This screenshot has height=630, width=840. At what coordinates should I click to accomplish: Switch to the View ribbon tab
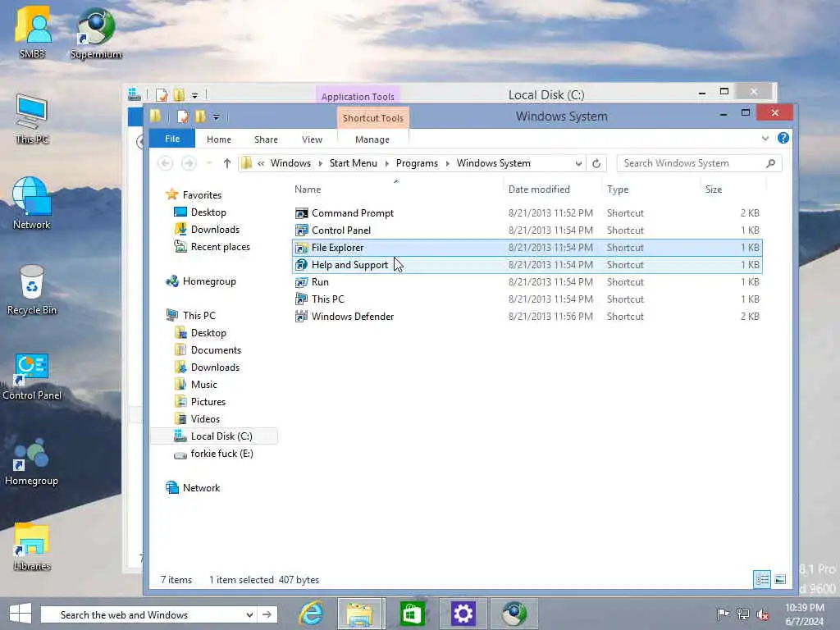click(312, 139)
